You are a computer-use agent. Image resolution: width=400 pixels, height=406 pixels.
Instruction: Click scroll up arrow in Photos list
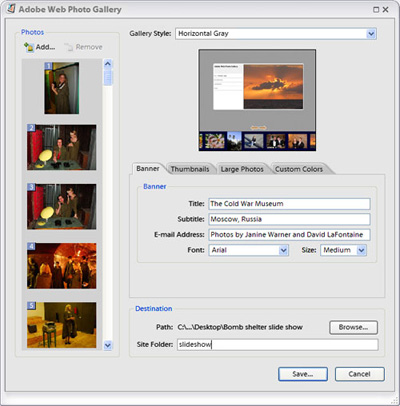(108, 64)
